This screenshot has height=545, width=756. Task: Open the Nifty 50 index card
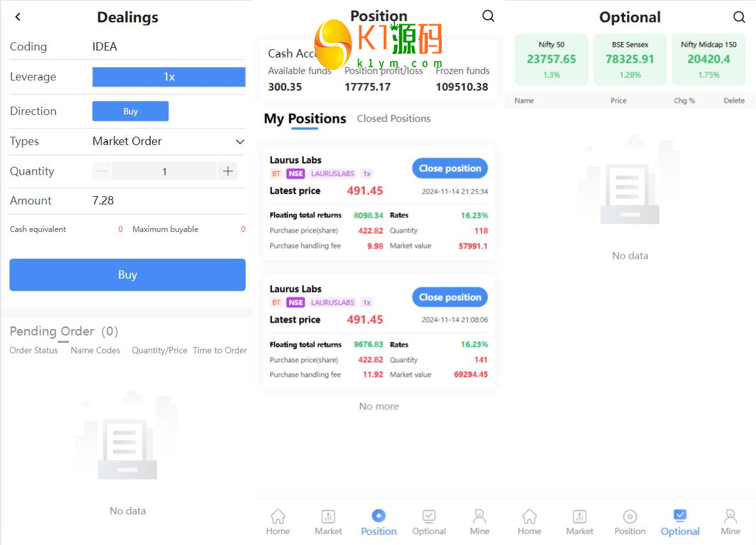pos(551,59)
